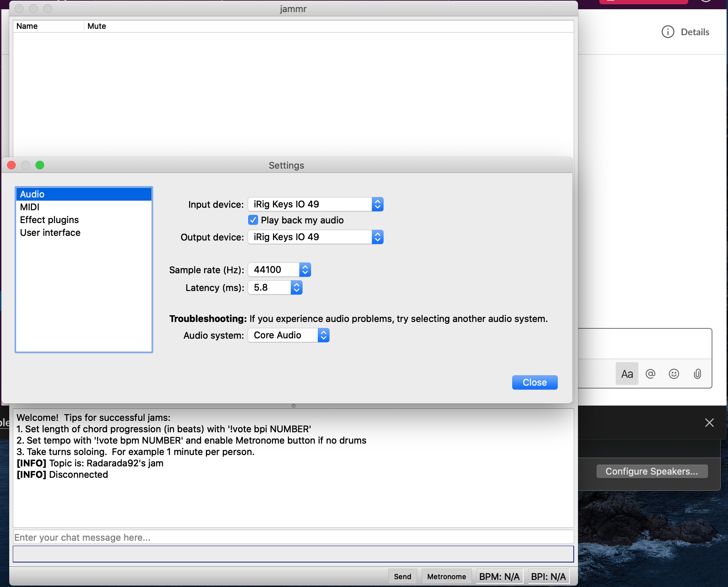Screen dimensions: 728x587
Task: Click the paperclip attachment icon
Action: [697, 374]
